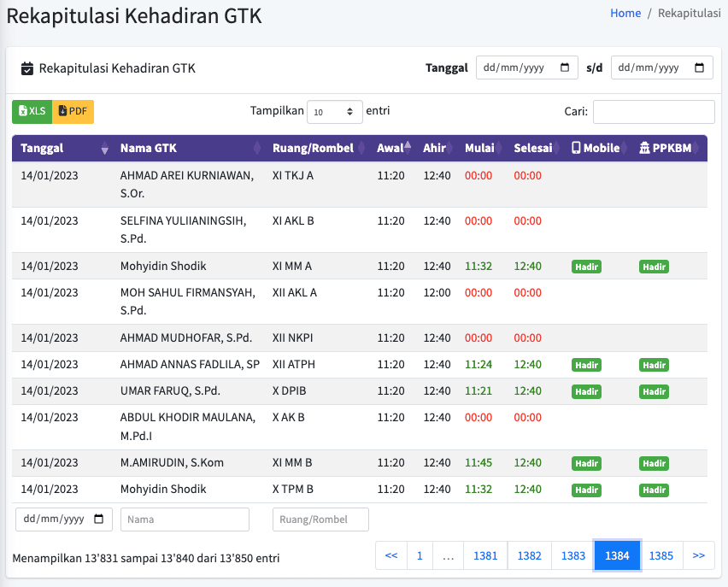The width and height of the screenshot is (728, 587).
Task: Open calendar picker in s/d end date field
Action: click(699, 68)
